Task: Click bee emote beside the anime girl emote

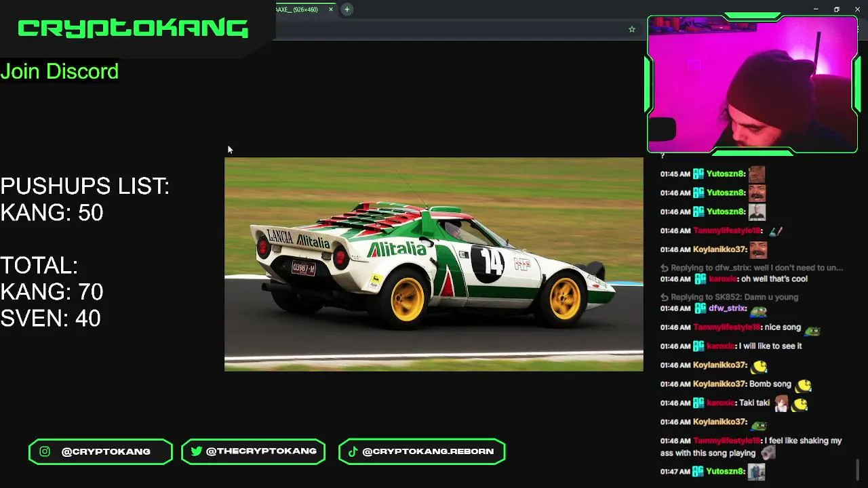Action: pyautogui.click(x=800, y=405)
